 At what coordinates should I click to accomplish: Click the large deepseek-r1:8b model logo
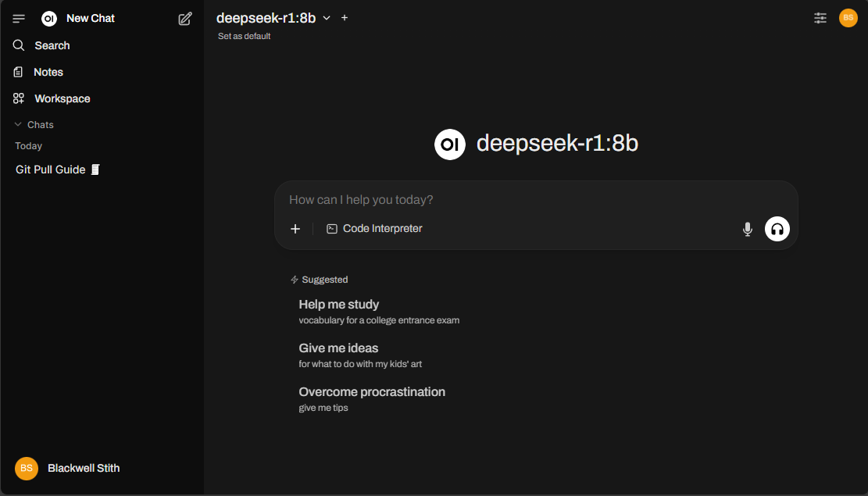449,144
